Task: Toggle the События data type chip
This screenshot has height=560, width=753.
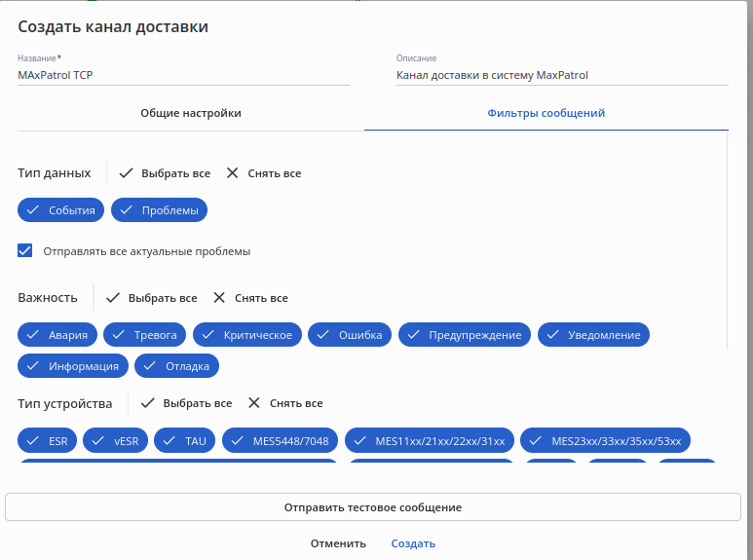Action: click(x=60, y=210)
